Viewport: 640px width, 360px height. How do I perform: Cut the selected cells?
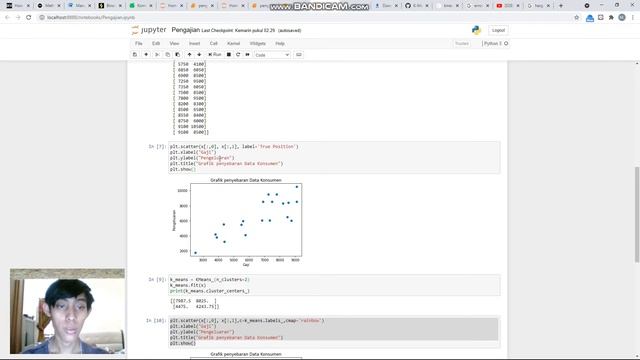(157, 55)
